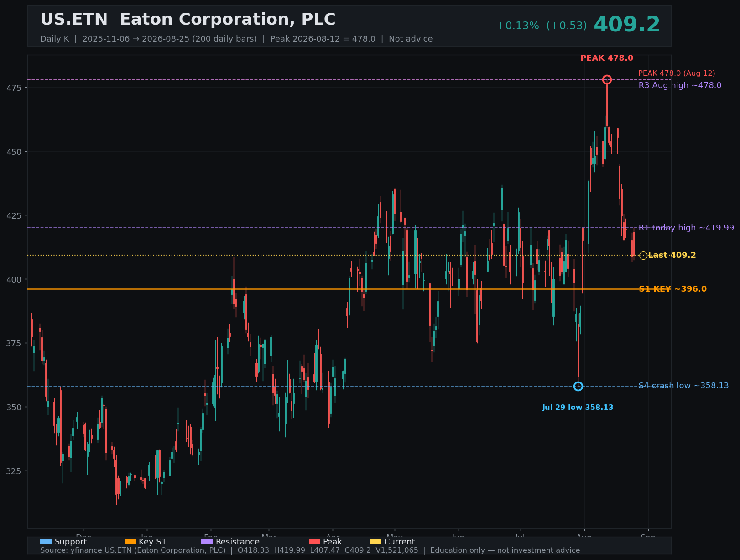Click the Key S1 orange legend swatch
740x560 pixels.
click(130, 542)
